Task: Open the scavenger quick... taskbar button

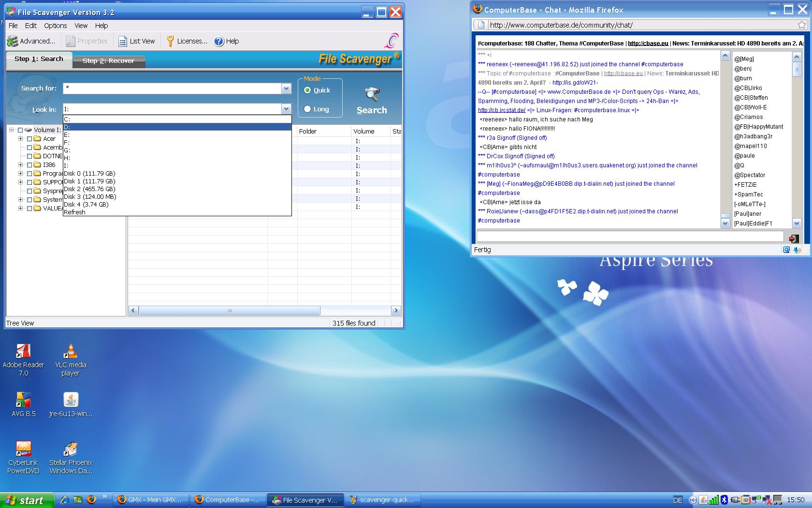Action: pyautogui.click(x=383, y=500)
